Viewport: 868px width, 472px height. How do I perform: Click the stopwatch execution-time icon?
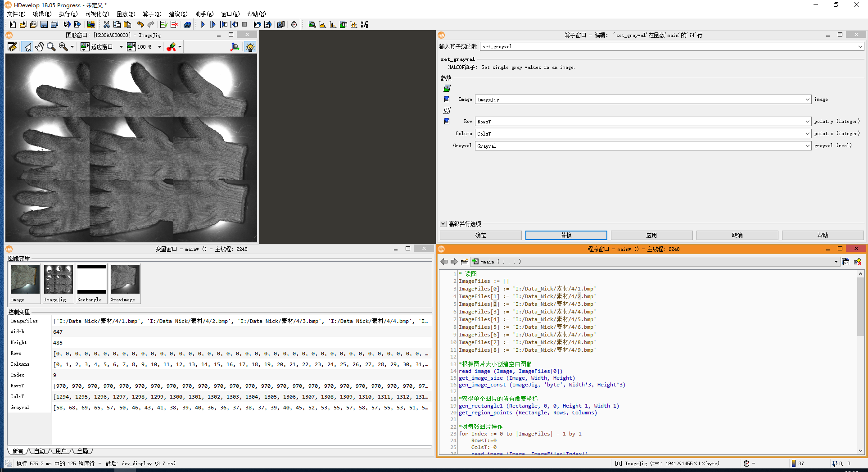coord(294,24)
